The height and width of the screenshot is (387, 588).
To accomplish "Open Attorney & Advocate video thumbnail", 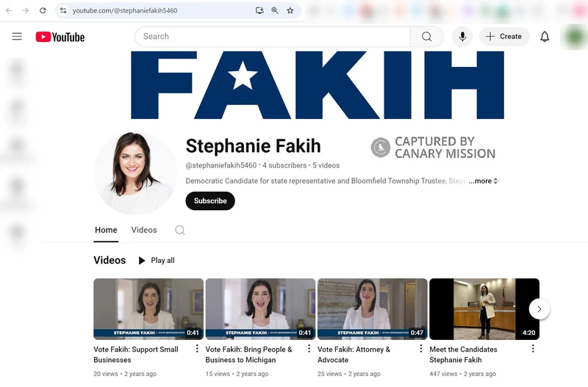I will tap(373, 309).
